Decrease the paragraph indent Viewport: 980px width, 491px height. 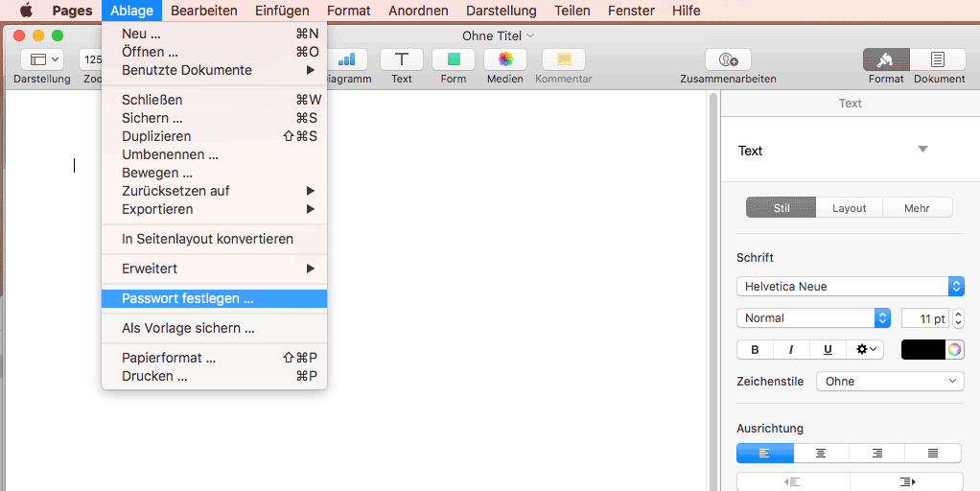coord(792,481)
